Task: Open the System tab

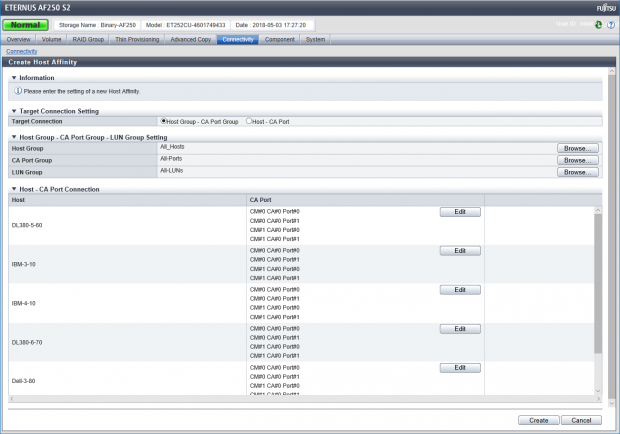Action: [315, 40]
